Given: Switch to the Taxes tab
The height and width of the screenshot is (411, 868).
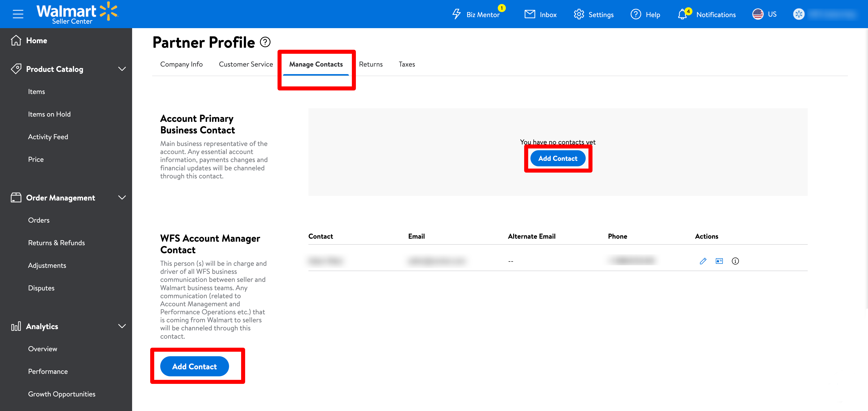Looking at the screenshot, I should click(407, 64).
